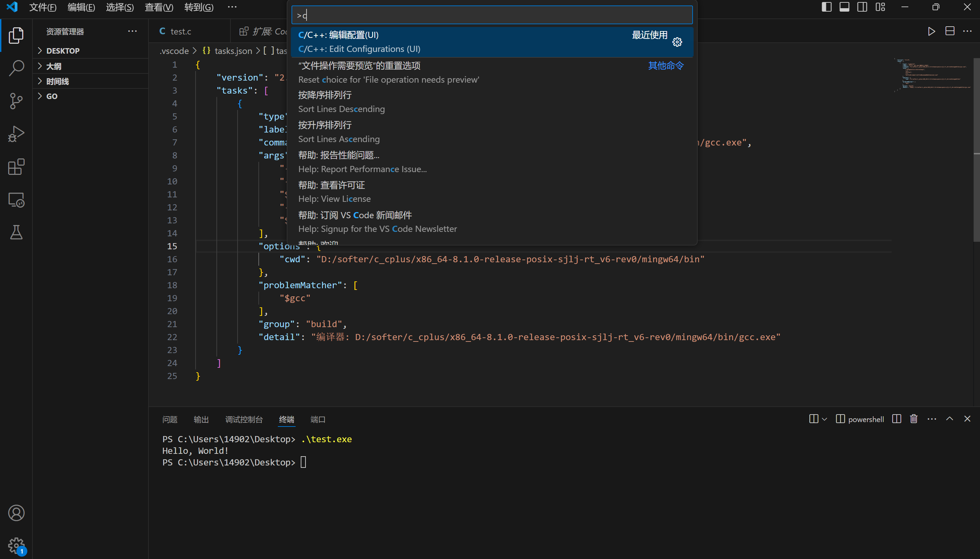Select Help: View License command

click(x=492, y=192)
